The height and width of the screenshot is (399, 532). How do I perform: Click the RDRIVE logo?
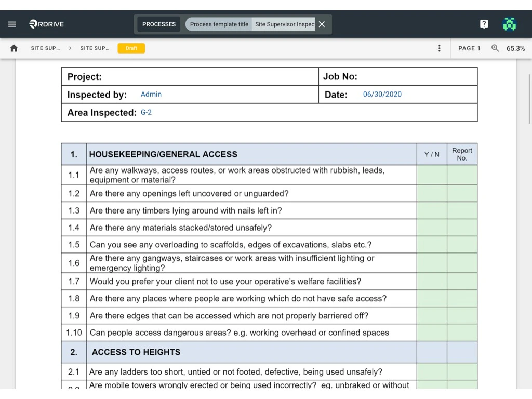[47, 24]
